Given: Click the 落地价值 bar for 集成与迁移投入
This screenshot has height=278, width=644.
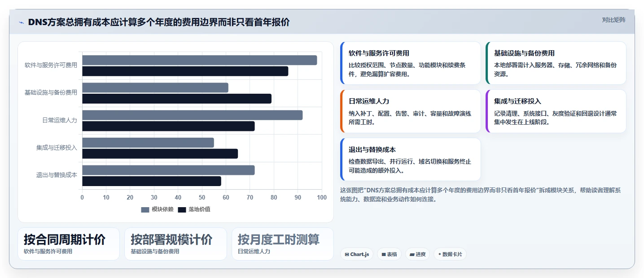Looking at the screenshot, I should (160, 154).
